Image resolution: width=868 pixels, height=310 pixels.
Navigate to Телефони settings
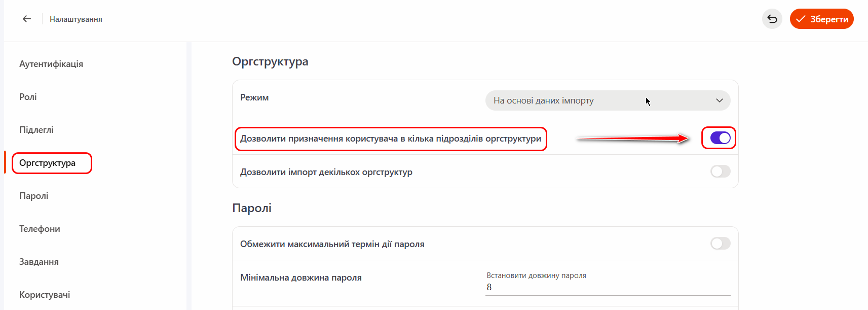click(x=40, y=229)
